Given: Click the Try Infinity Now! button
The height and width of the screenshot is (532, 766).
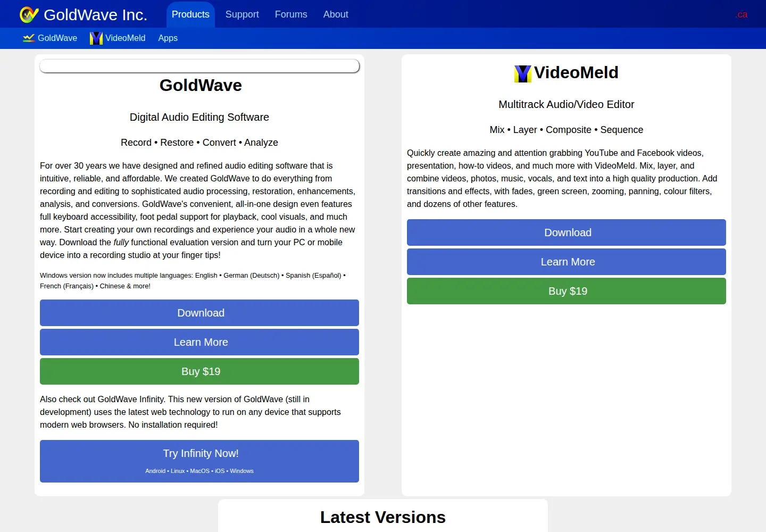Looking at the screenshot, I should [x=199, y=461].
